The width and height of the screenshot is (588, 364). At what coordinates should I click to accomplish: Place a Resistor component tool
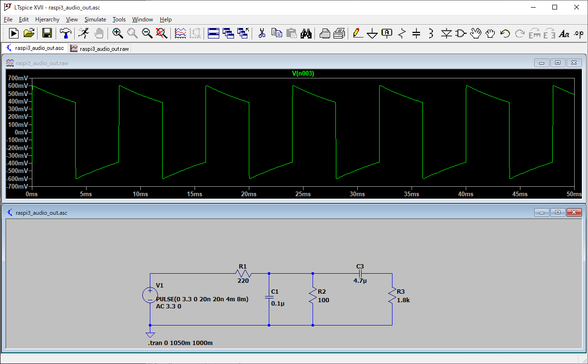coord(402,33)
